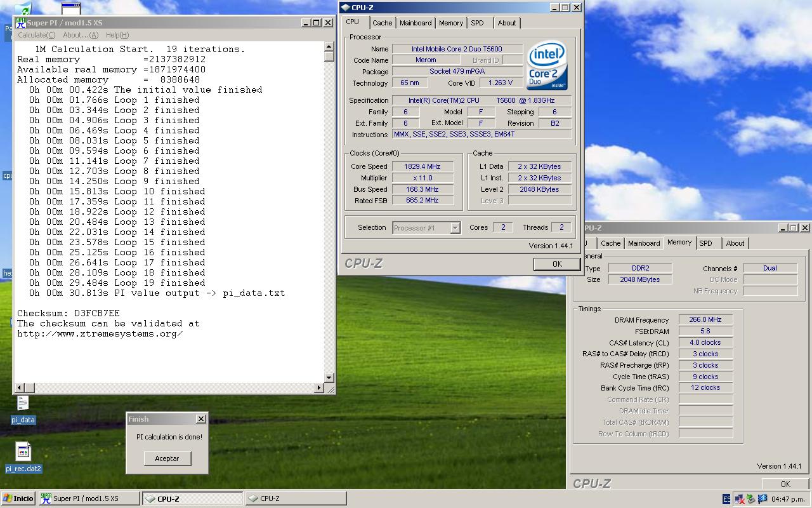Click OK in the rear CPU-Z memory window
Viewport: 812px width, 508px height.
coord(785,484)
